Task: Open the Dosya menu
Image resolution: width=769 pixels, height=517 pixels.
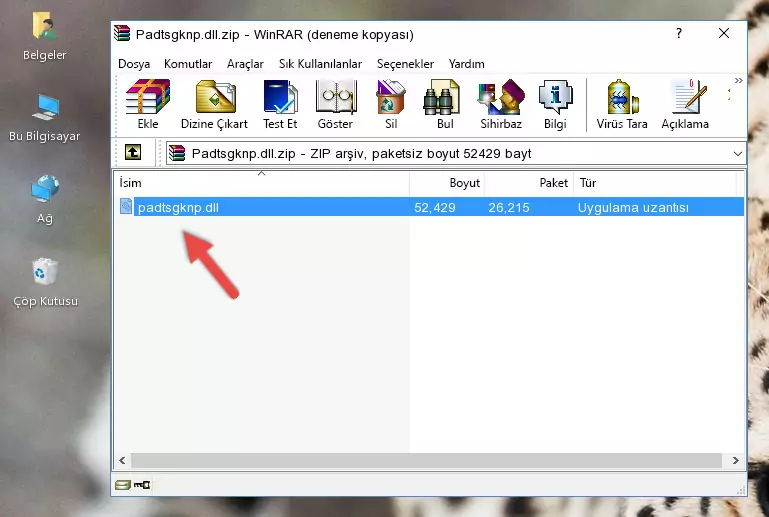Action: (x=134, y=64)
